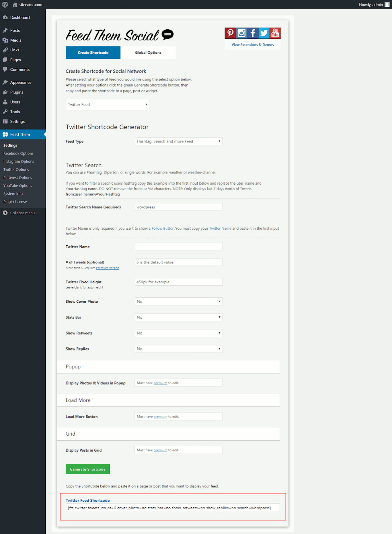The height and width of the screenshot is (534, 392).
Task: Open YouTube Options submenu item
Action: point(18,186)
